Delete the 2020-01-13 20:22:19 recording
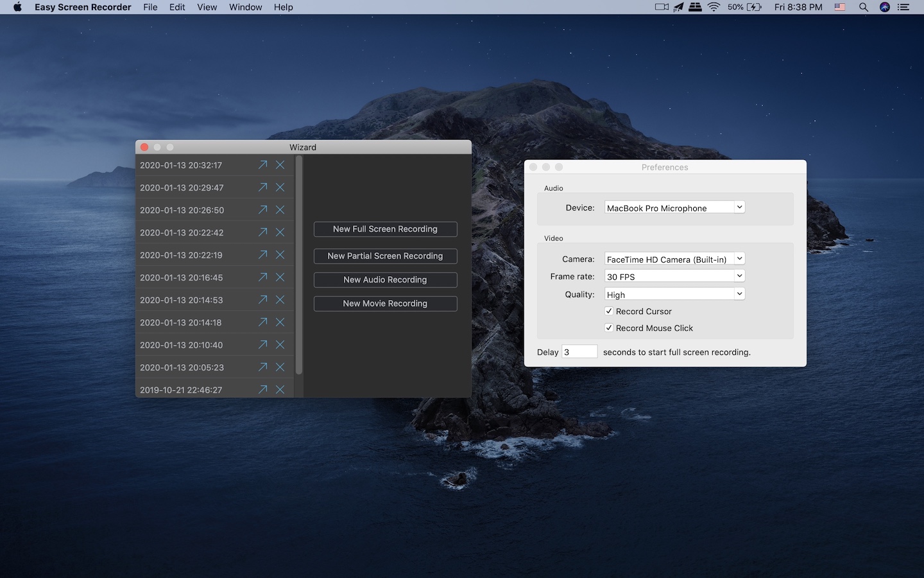Image resolution: width=924 pixels, height=578 pixels. (x=280, y=255)
